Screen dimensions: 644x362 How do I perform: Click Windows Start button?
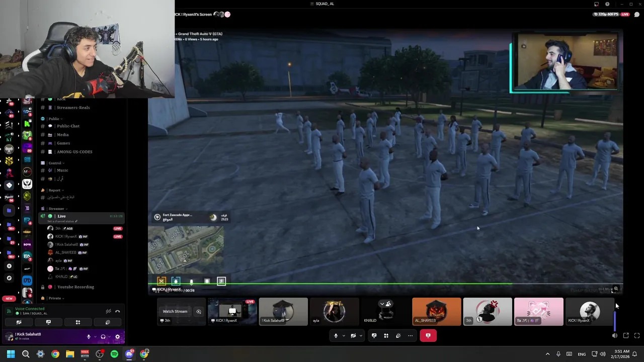click(11, 354)
